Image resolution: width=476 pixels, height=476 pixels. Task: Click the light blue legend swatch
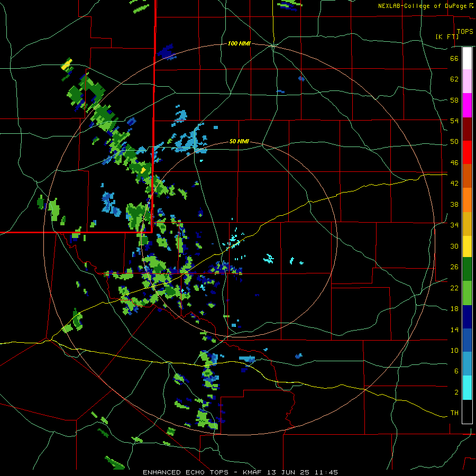(467, 363)
